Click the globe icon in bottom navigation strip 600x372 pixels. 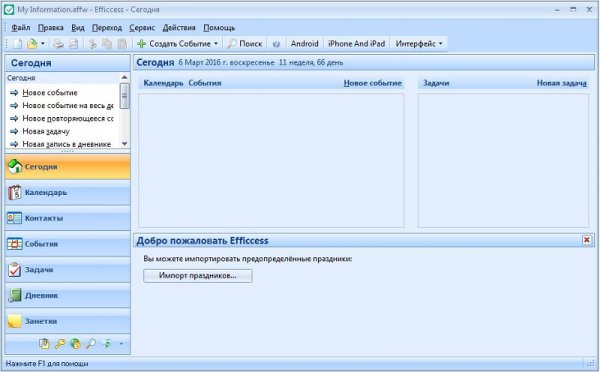(x=75, y=344)
